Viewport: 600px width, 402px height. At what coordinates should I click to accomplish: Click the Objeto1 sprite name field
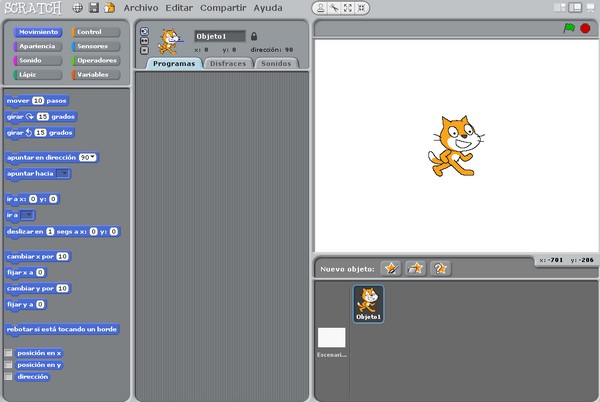220,36
